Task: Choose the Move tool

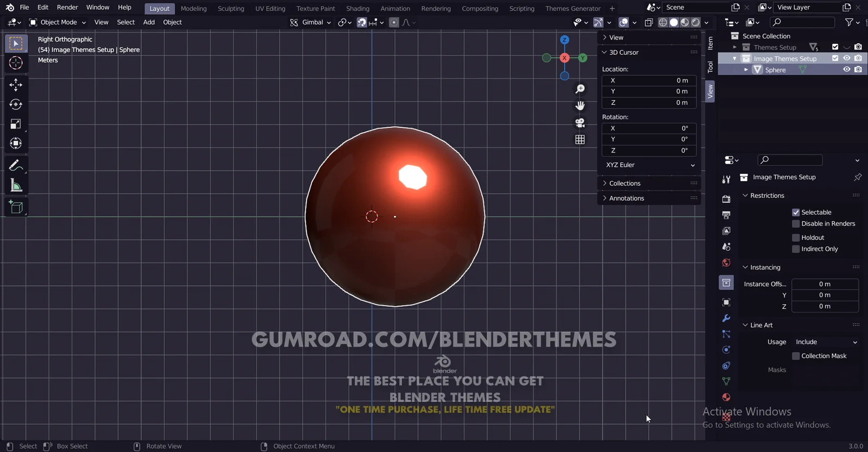Action: tap(16, 85)
